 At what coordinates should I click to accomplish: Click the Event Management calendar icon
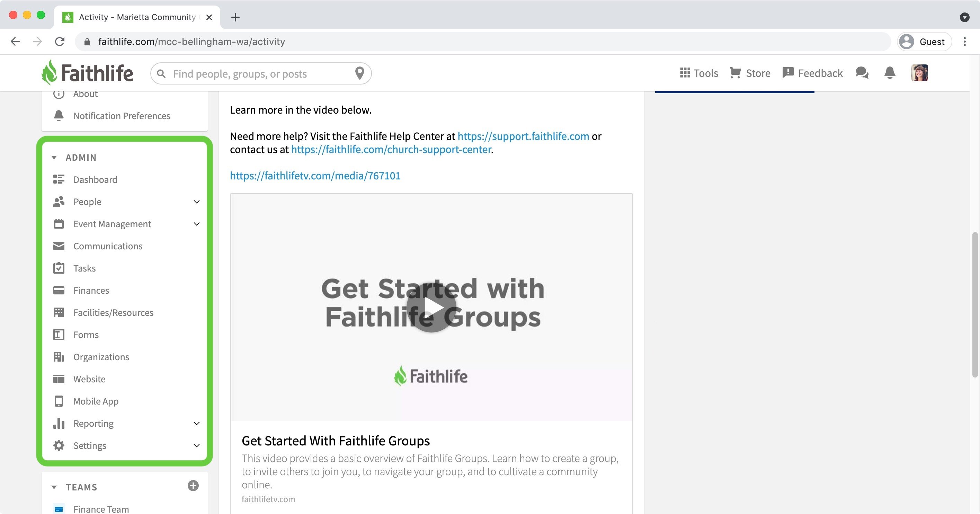tap(59, 224)
